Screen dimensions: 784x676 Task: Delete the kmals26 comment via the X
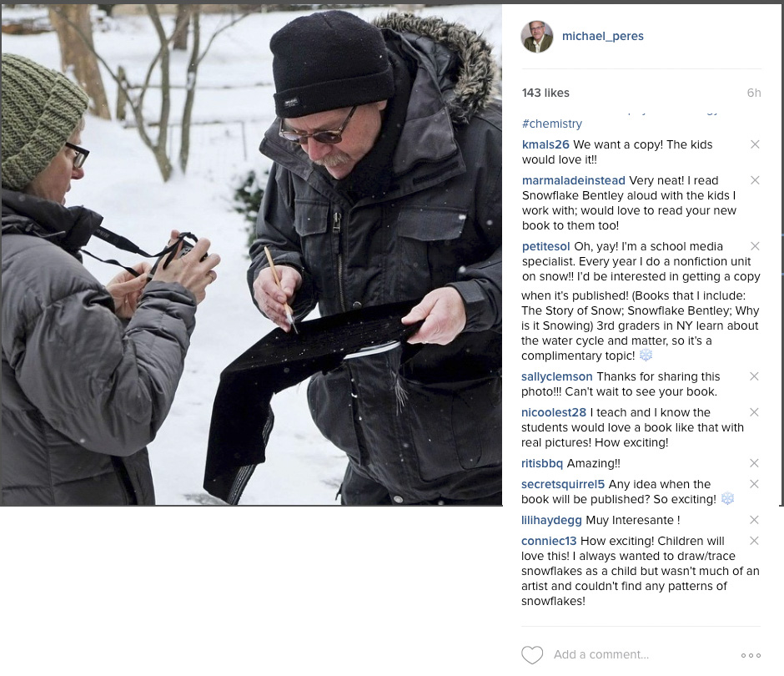[x=755, y=144]
